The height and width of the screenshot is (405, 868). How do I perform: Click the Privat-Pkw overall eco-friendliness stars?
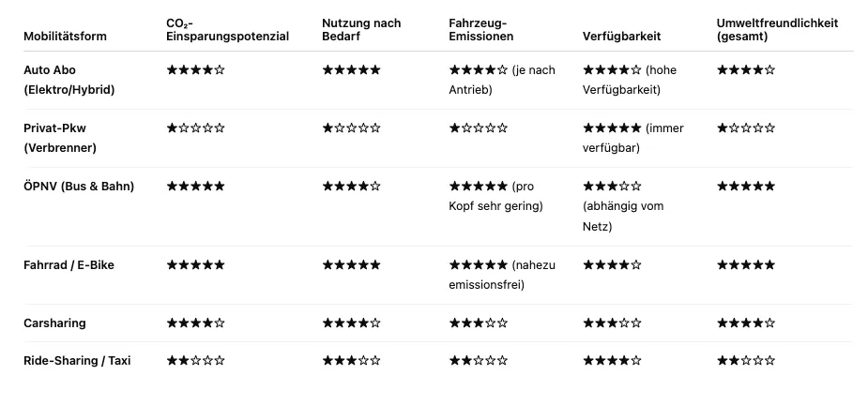tap(746, 128)
